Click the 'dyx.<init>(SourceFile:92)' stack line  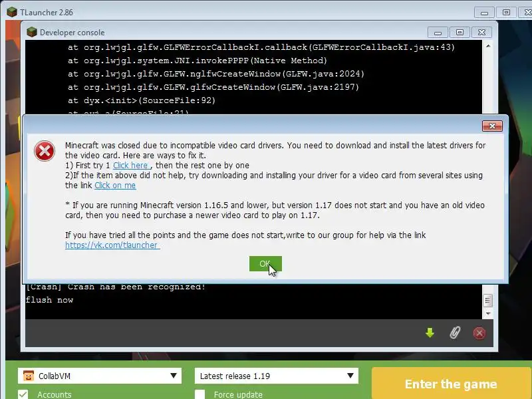point(142,100)
